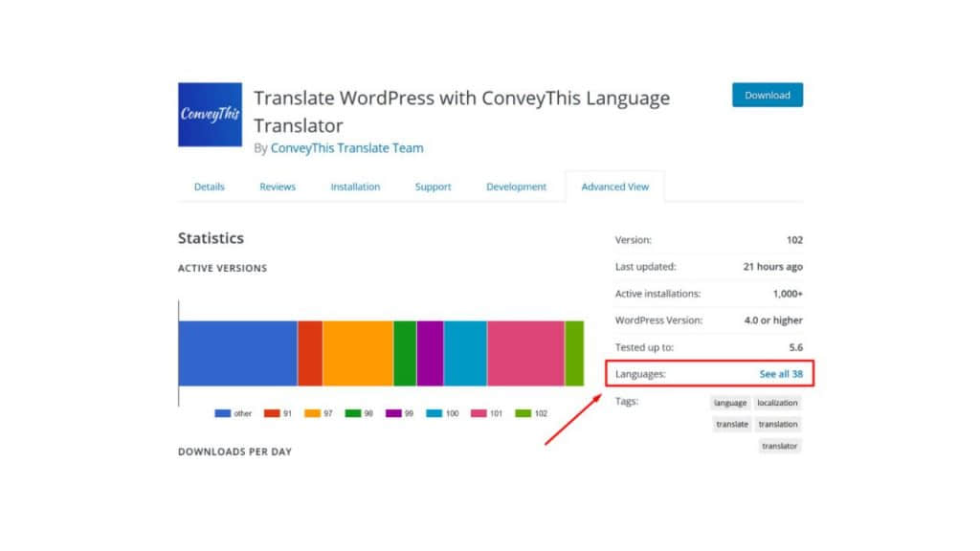980x551 pixels.
Task: Click the '1,000+' active installations value
Action: click(x=788, y=294)
